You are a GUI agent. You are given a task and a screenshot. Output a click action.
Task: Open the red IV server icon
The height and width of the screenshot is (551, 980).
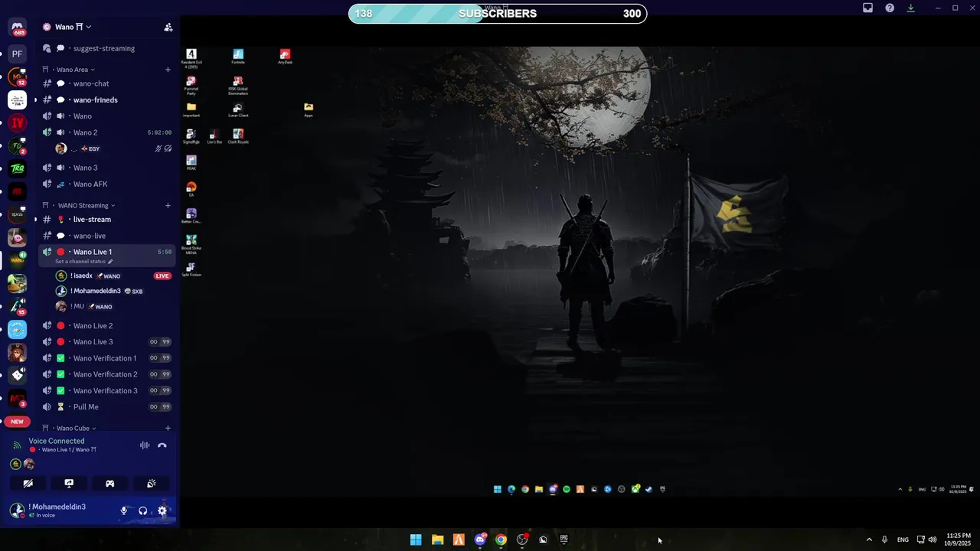(x=17, y=122)
